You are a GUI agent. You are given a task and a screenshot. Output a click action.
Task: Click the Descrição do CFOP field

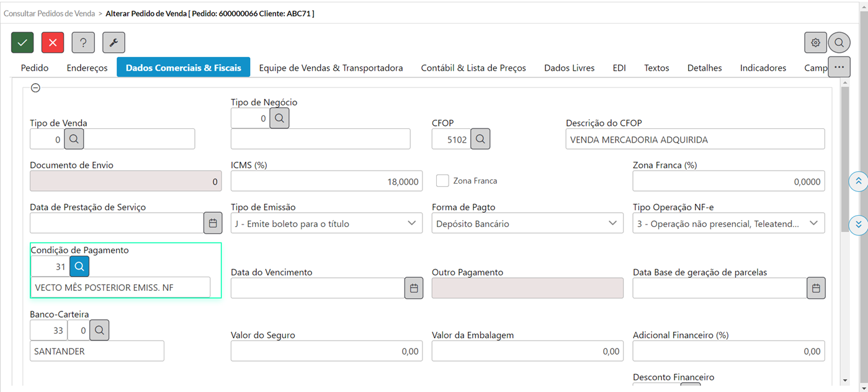pyautogui.click(x=695, y=140)
